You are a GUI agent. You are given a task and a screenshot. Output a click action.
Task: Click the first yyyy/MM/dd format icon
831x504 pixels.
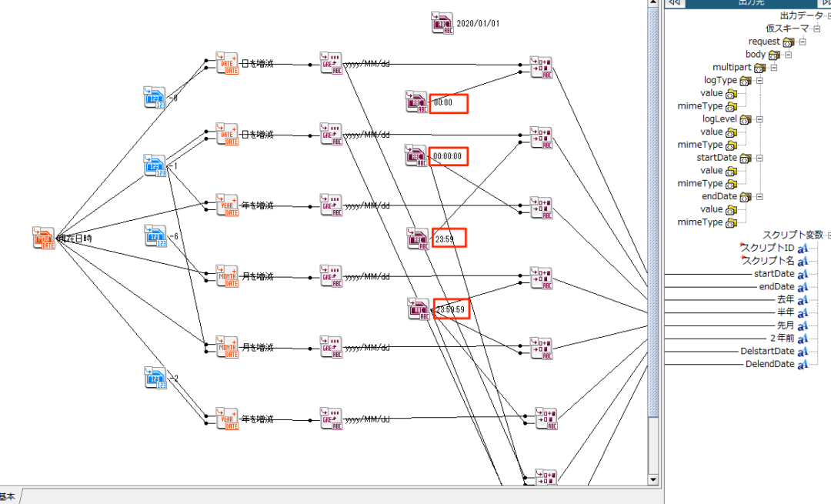click(x=331, y=63)
